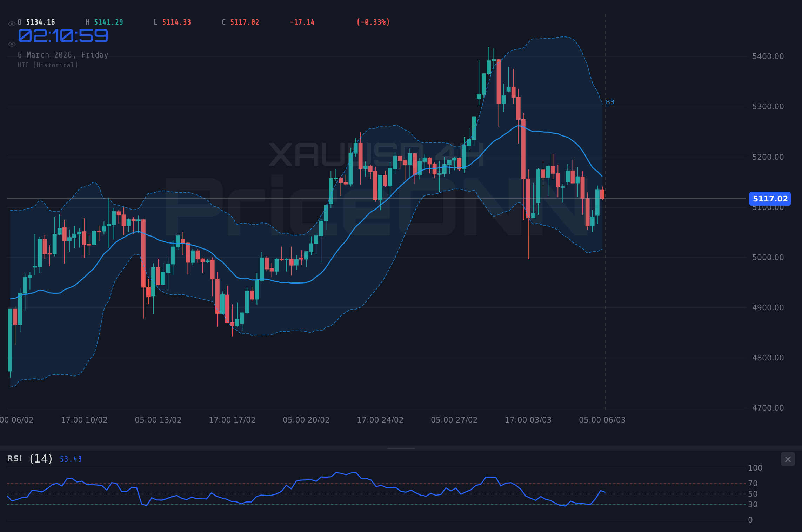Grab the pane divider handle above RSI
The width and height of the screenshot is (802, 532).
point(401,448)
